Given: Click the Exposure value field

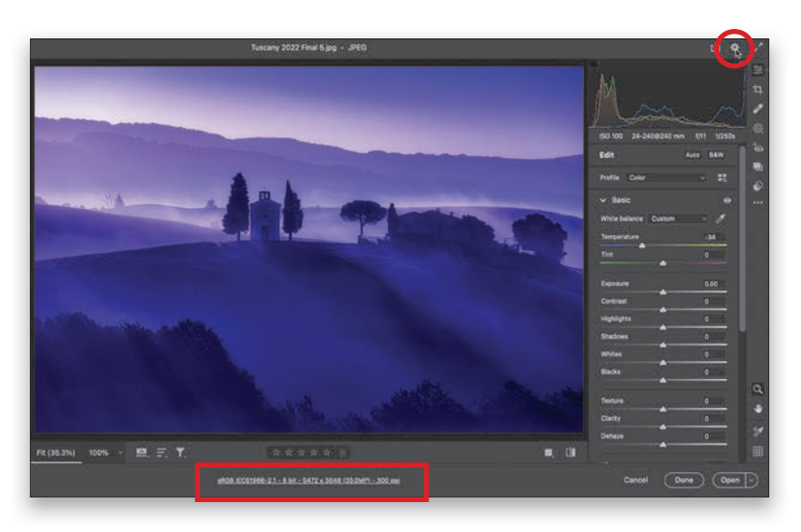Looking at the screenshot, I should pyautogui.click(x=710, y=284).
